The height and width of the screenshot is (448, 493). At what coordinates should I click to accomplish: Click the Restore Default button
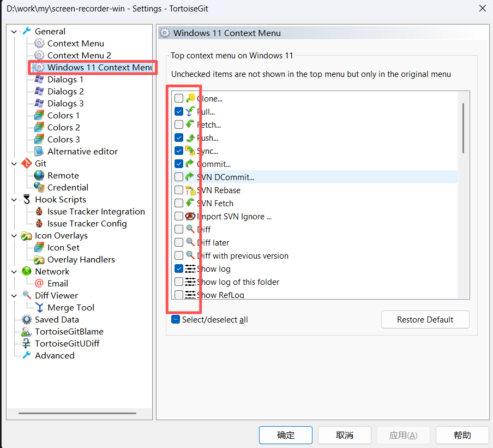pos(425,320)
